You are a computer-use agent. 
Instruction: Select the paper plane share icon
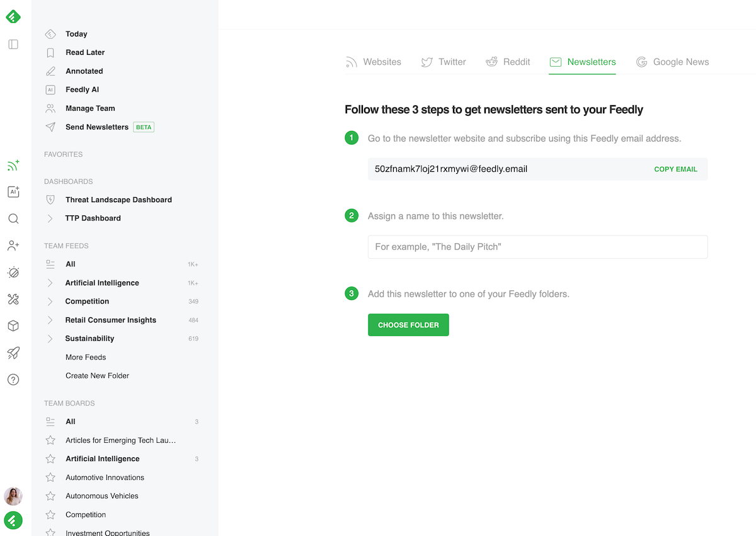pos(13,353)
